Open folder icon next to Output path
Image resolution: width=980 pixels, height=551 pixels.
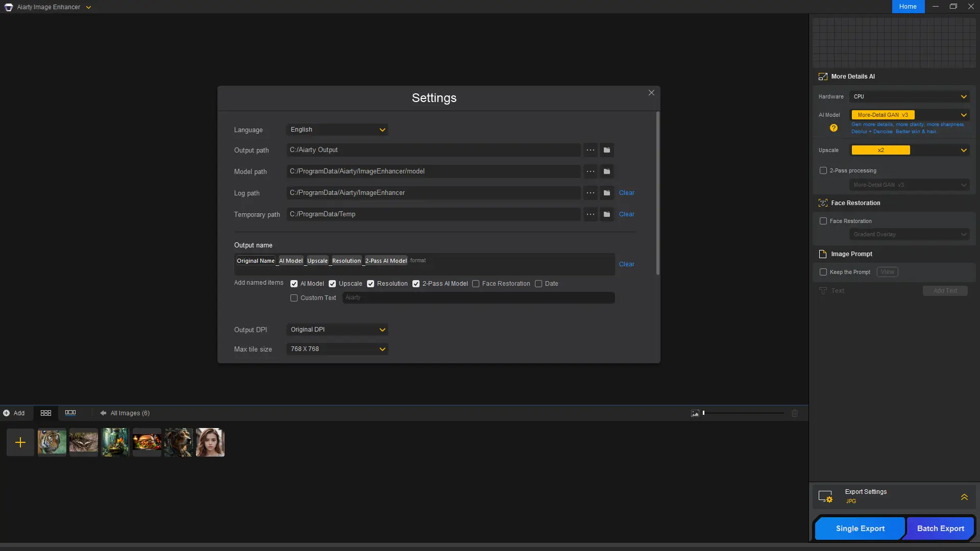click(606, 150)
